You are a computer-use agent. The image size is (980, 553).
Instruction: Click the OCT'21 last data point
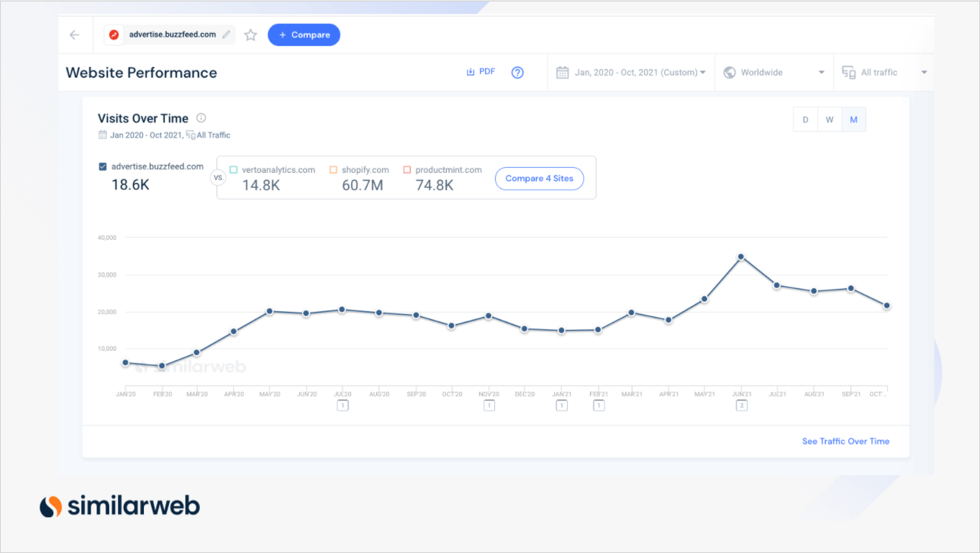point(886,305)
